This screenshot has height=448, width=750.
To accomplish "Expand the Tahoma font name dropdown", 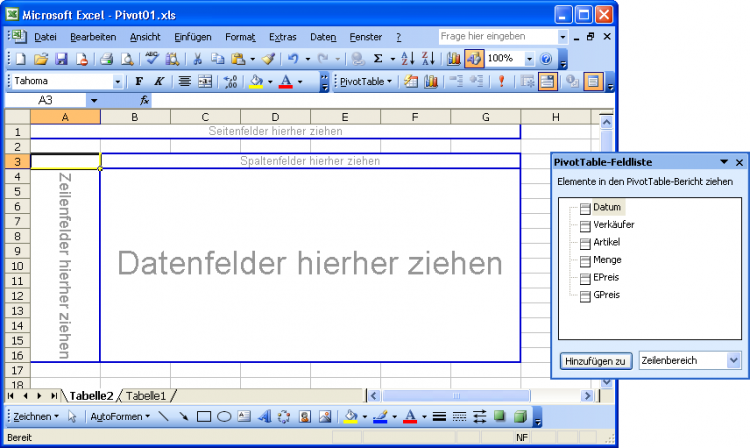I will pyautogui.click(x=118, y=82).
